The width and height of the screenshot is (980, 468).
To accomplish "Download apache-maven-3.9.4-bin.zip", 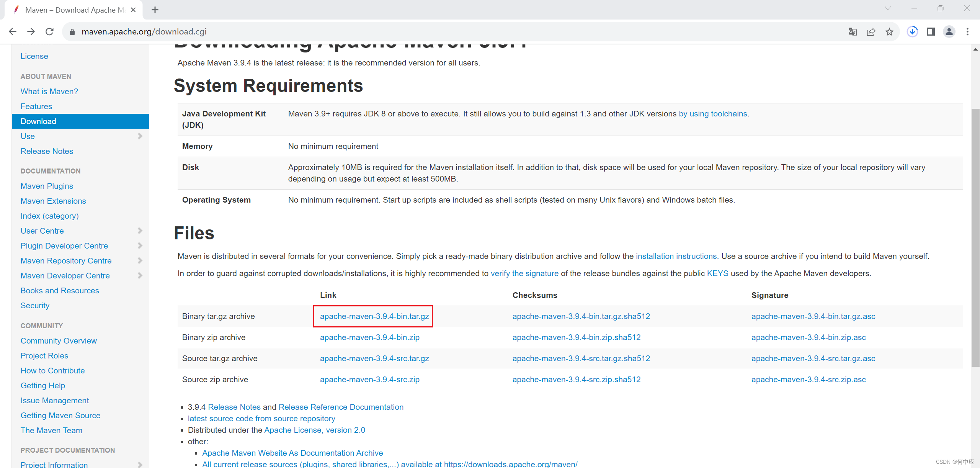I will 370,337.
